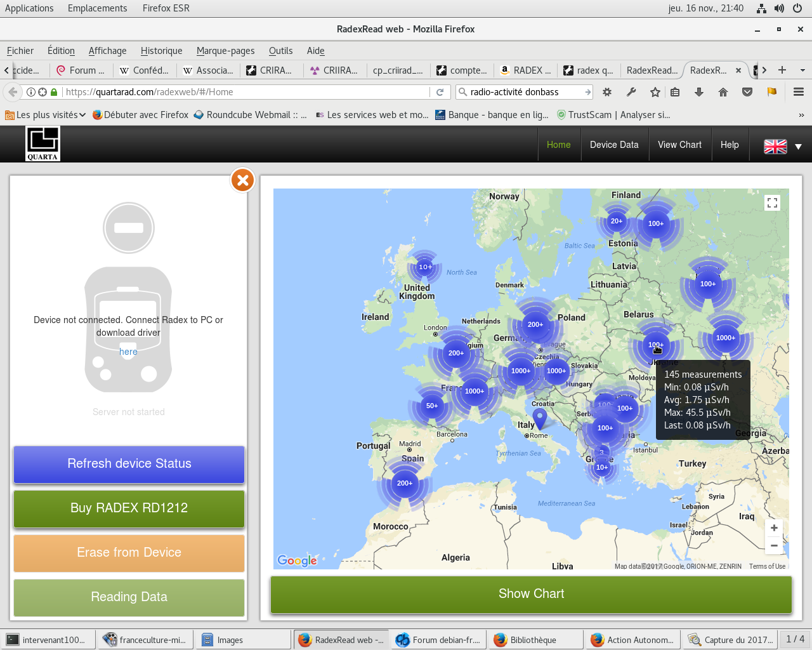The image size is (812, 650).
Task: Click the gear icon in toolbar
Action: click(607, 92)
